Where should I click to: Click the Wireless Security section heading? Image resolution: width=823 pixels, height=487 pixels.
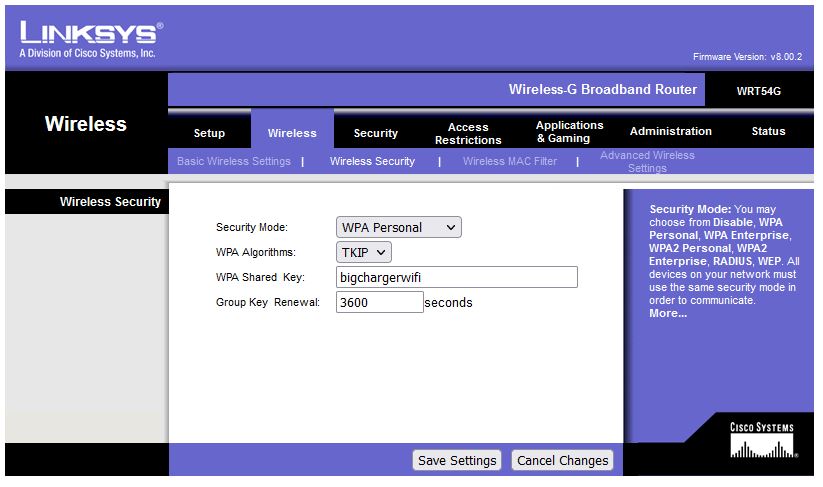click(110, 202)
